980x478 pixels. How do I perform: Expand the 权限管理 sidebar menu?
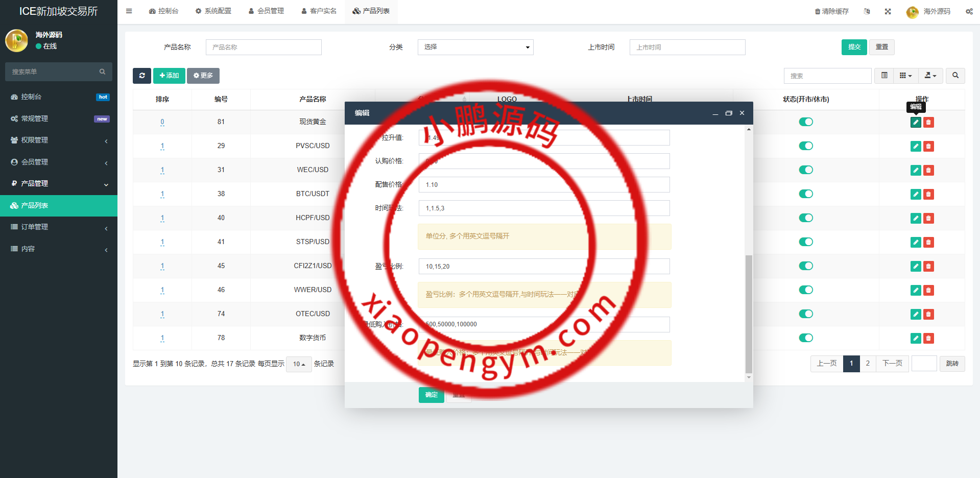59,140
